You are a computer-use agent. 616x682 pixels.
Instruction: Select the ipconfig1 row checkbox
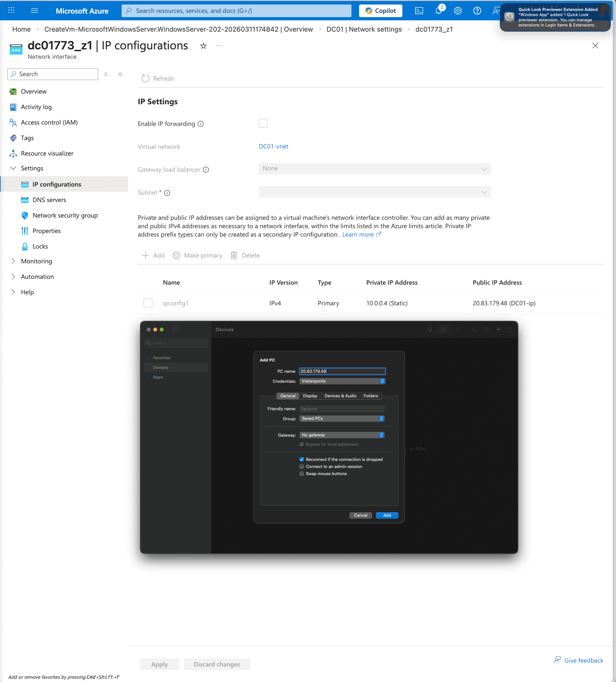(x=148, y=303)
